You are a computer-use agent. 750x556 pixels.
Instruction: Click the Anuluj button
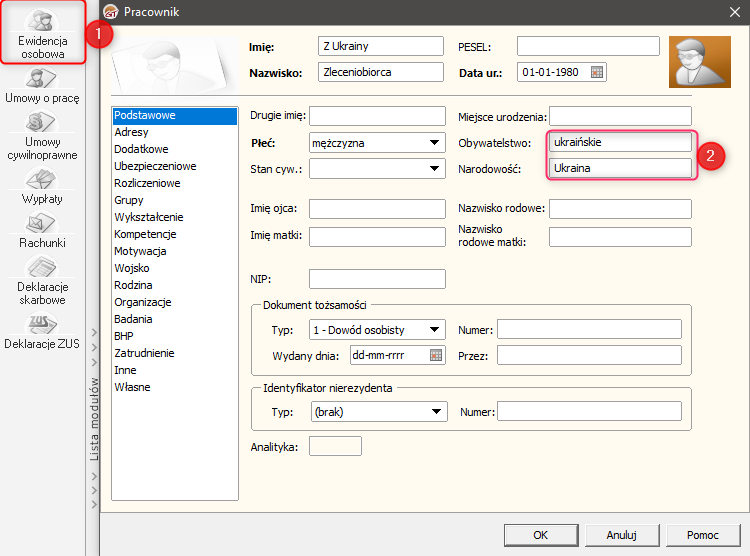click(x=622, y=535)
